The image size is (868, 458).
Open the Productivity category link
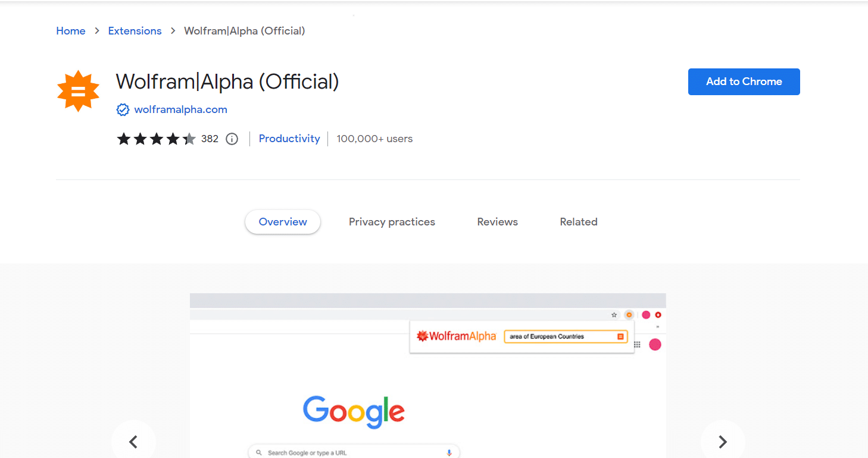point(289,139)
